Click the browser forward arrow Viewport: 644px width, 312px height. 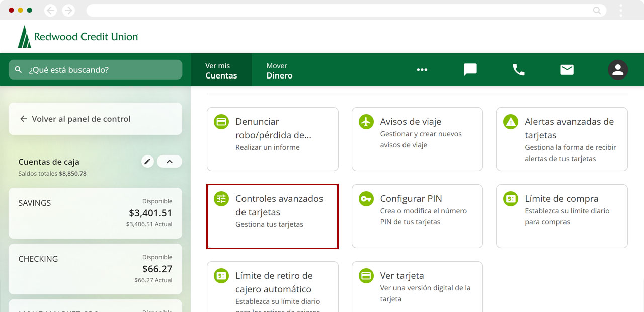[x=68, y=10]
